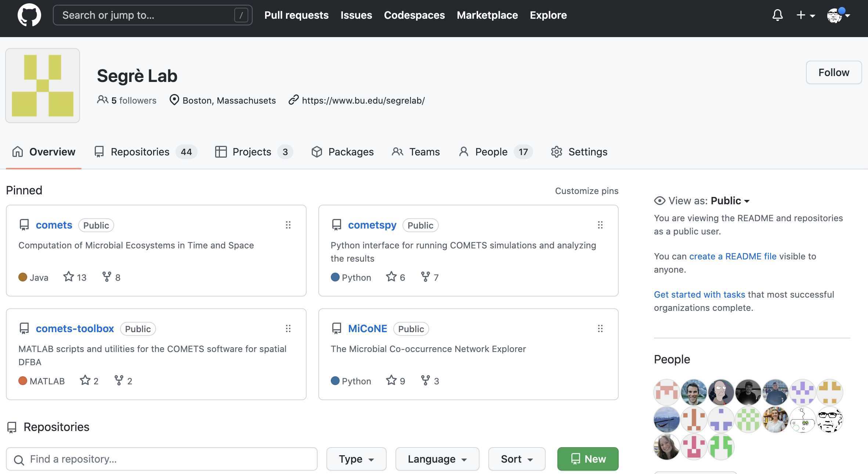This screenshot has height=474, width=868.
Task: Open the organization Settings tab
Action: (x=579, y=152)
